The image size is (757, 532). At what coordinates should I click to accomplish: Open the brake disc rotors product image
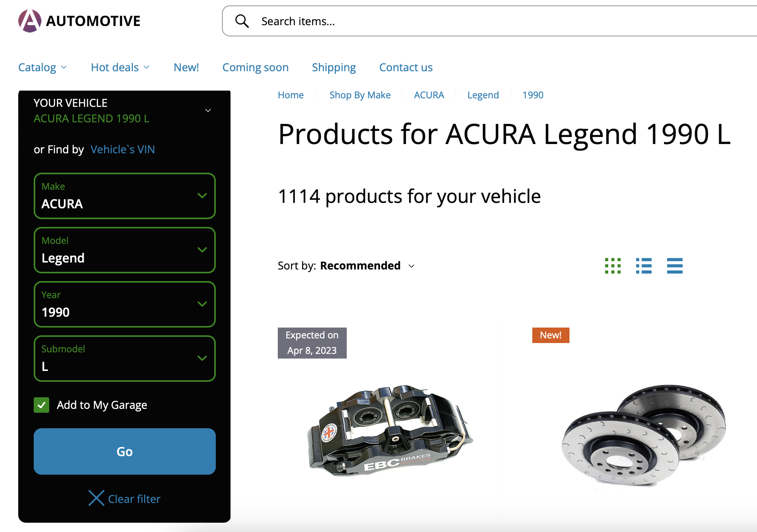tap(644, 435)
